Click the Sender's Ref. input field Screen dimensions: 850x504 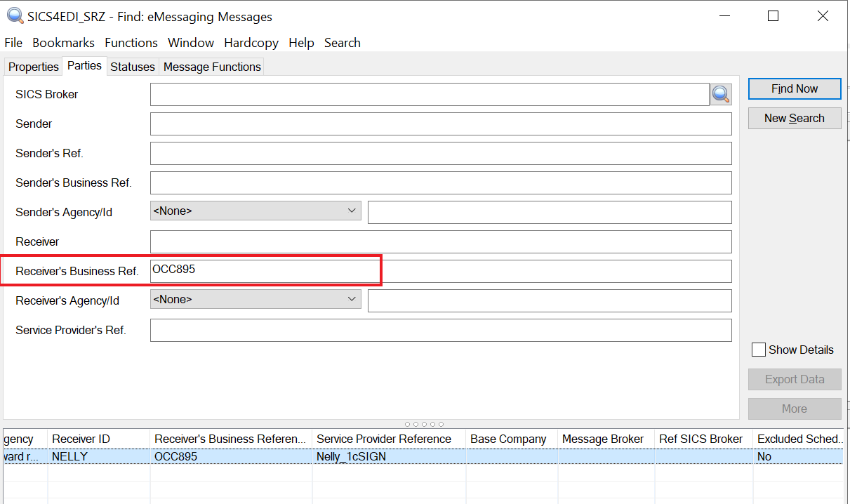441,153
